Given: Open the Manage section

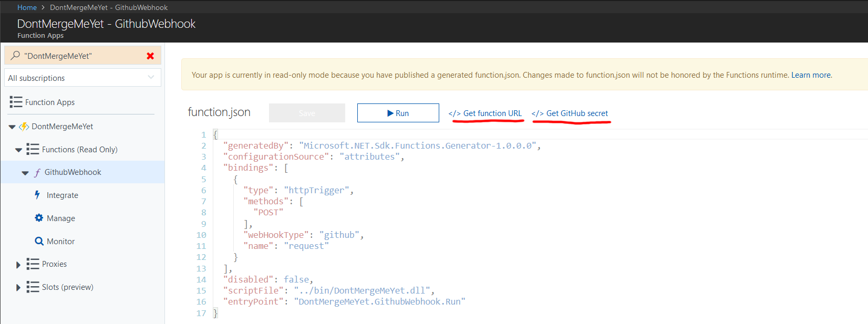Looking at the screenshot, I should pos(61,218).
